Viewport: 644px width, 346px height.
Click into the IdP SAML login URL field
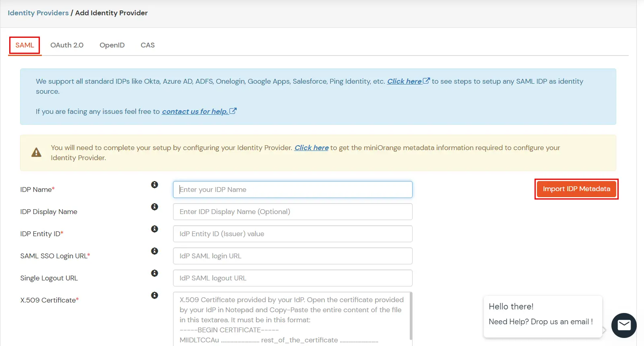pyautogui.click(x=293, y=256)
